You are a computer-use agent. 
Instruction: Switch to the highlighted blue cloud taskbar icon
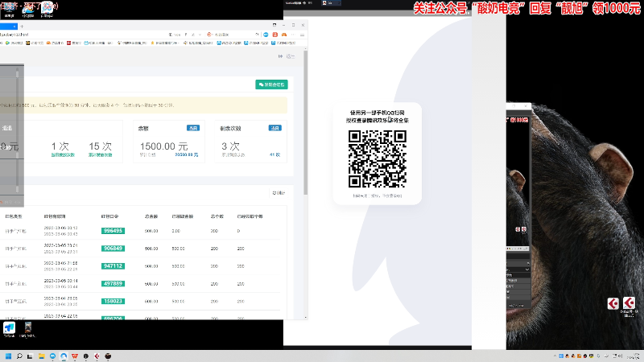(64, 356)
